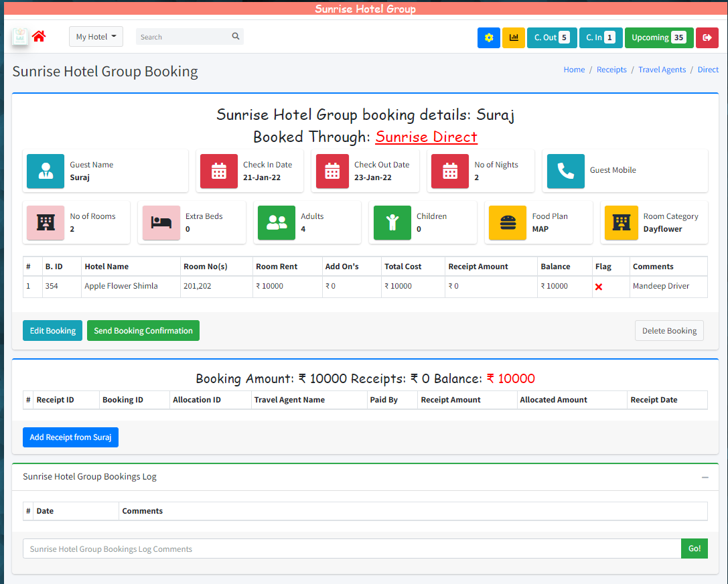Click the Extra Beds bed icon
Screen dimensions: 728x584
161,223
